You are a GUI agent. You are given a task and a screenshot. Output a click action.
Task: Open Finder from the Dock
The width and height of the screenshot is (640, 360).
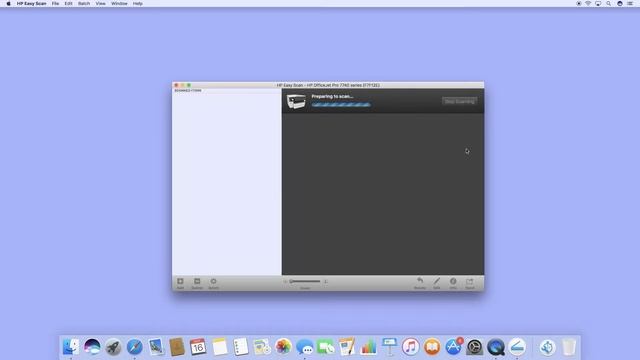click(71, 347)
